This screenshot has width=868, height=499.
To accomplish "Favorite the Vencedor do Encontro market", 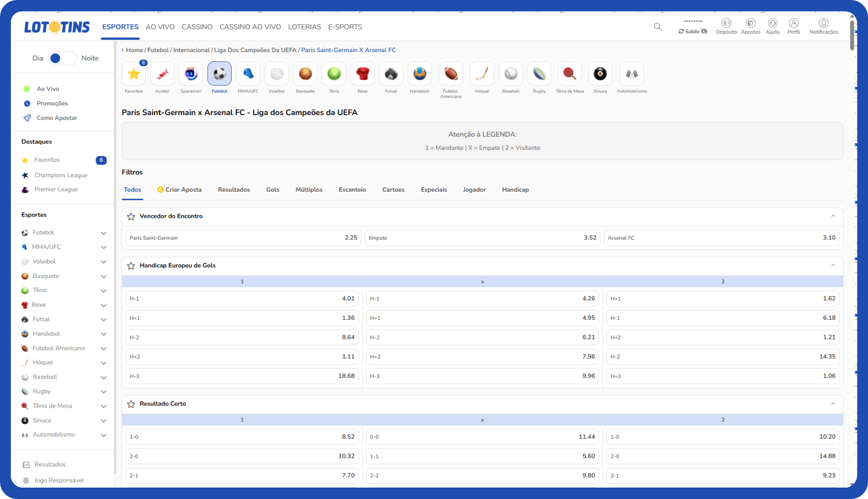I will click(131, 217).
